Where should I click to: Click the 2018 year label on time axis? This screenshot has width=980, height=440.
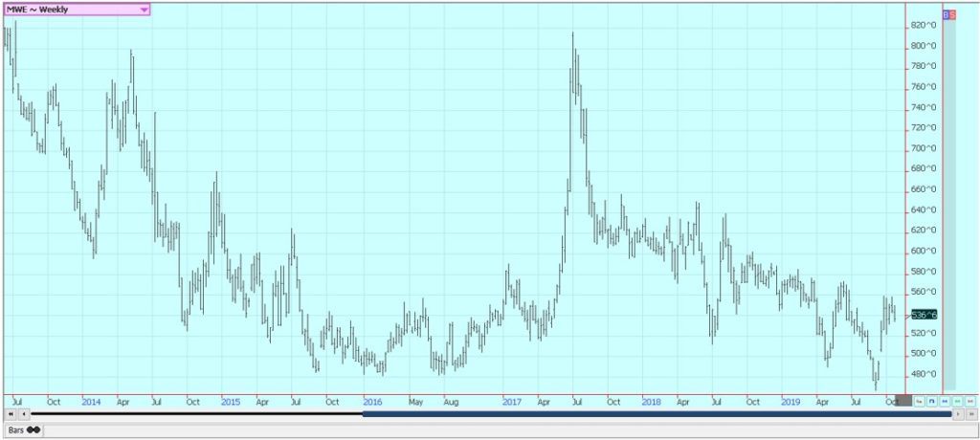(651, 401)
